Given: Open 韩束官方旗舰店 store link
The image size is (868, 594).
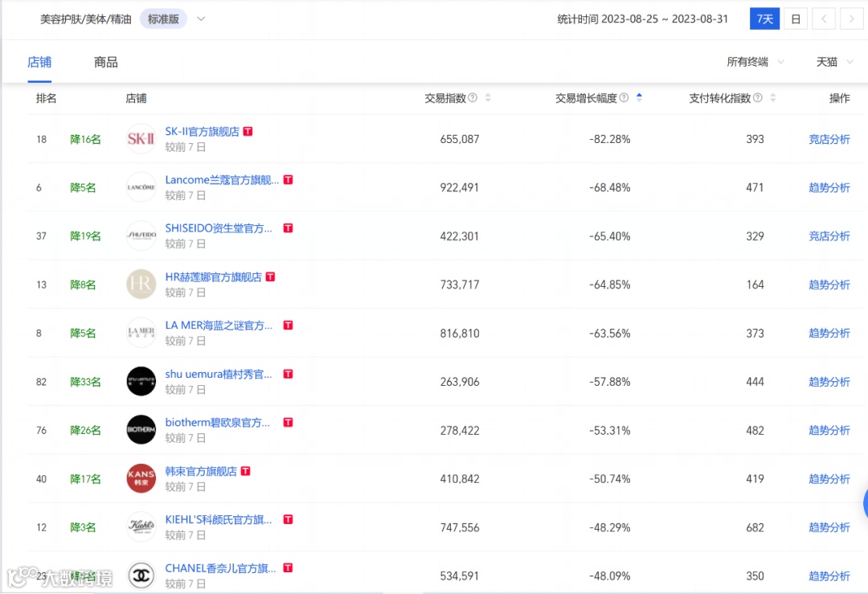Looking at the screenshot, I should (x=201, y=471).
